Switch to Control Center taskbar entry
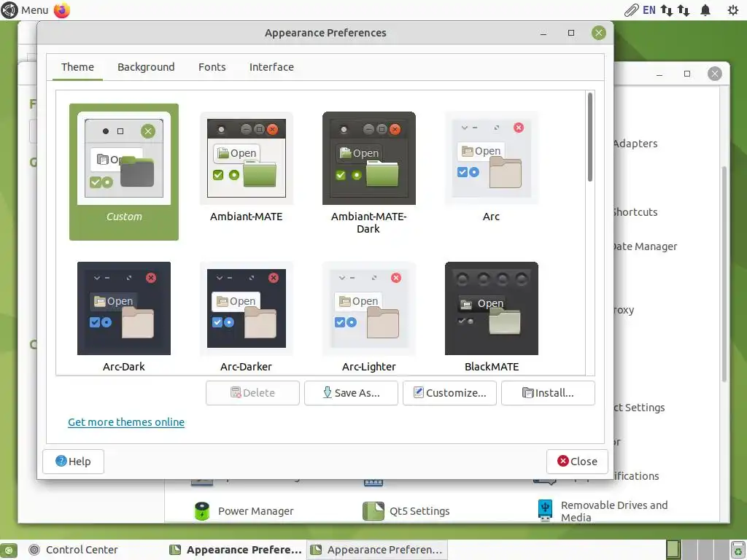The width and height of the screenshot is (747, 560). tap(74, 550)
